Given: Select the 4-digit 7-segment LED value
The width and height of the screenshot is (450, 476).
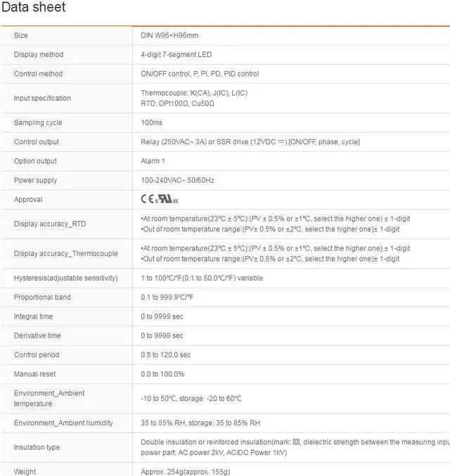Looking at the screenshot, I should click(176, 55).
